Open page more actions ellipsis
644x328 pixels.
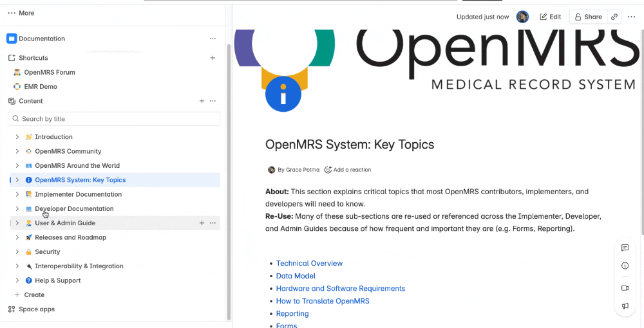click(x=632, y=17)
